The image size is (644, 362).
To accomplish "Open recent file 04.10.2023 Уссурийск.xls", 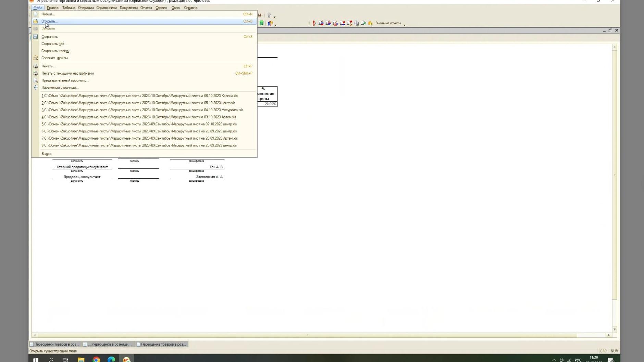I will pyautogui.click(x=144, y=110).
